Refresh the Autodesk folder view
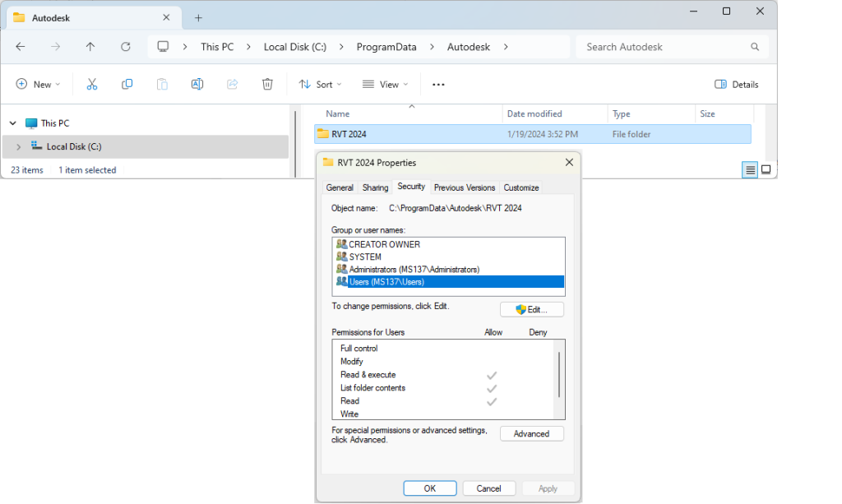Viewport: 842px width, 504px height. 126,47
